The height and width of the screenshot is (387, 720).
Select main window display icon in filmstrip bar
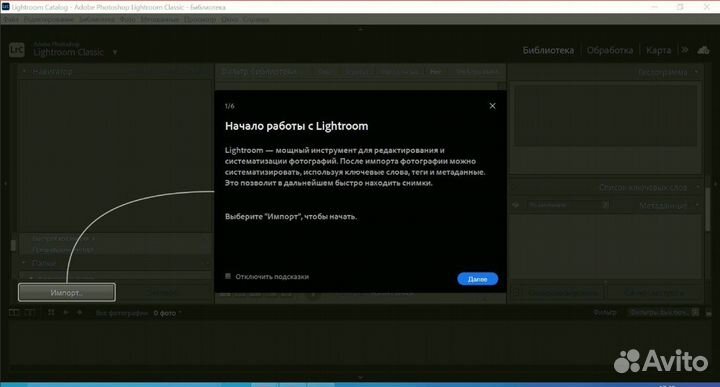(14, 313)
